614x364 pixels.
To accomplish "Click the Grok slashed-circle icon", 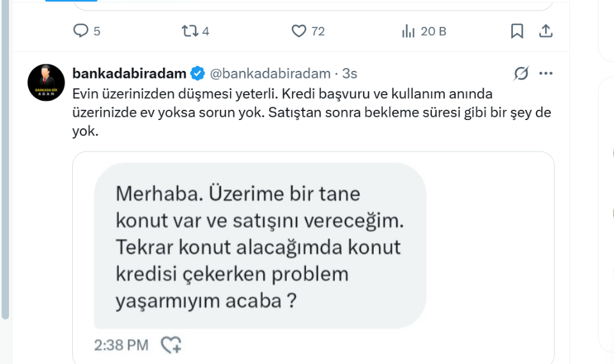I will [521, 73].
